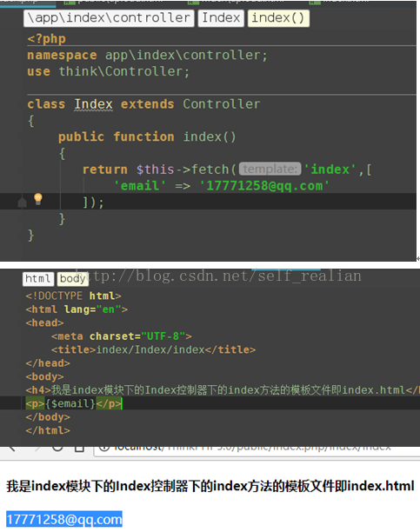Click the 'fetch(' method call
Viewport: 420px width, 532px height.
coord(214,170)
